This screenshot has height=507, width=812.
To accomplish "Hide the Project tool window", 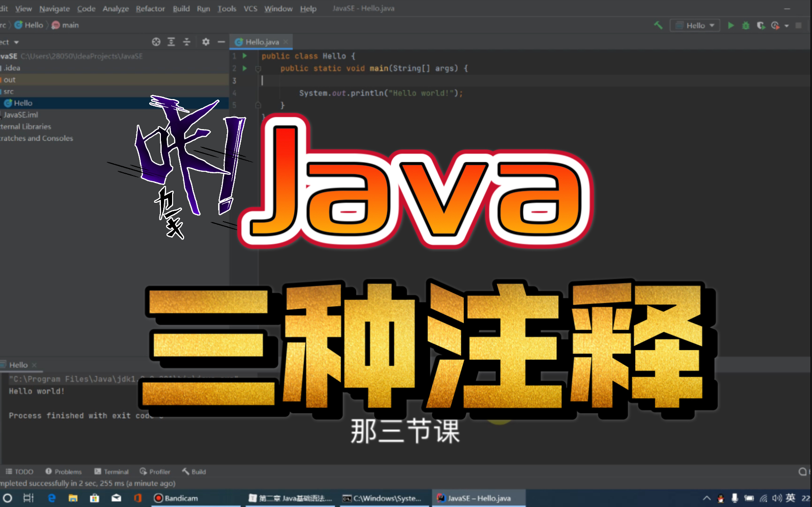I will tap(221, 42).
